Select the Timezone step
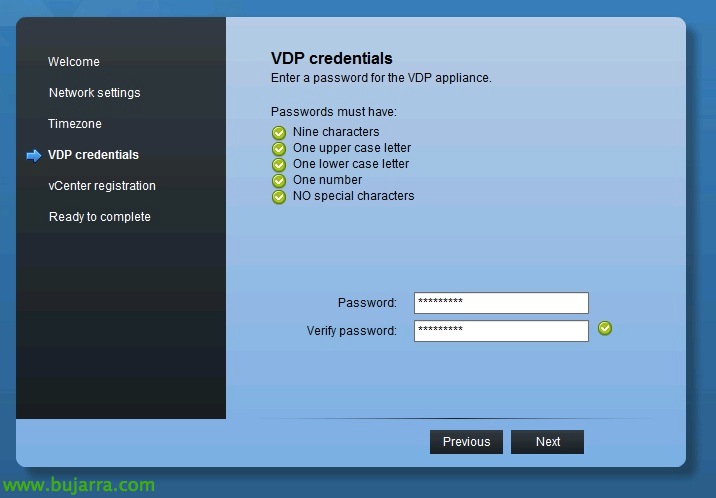The width and height of the screenshot is (716, 498). pyautogui.click(x=75, y=124)
